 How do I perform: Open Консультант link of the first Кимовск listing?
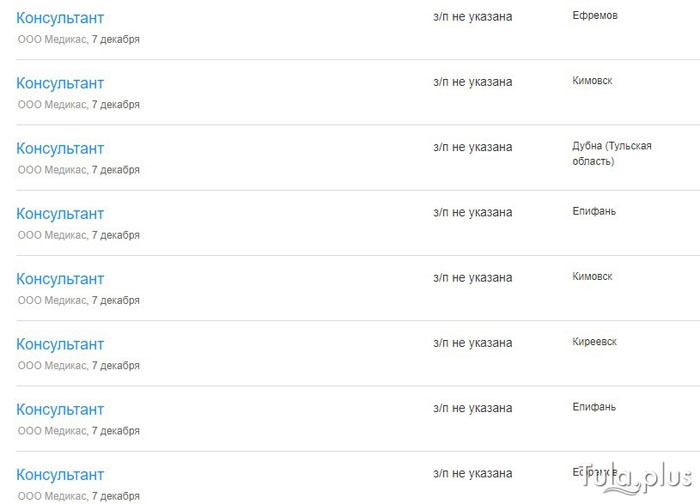point(60,83)
